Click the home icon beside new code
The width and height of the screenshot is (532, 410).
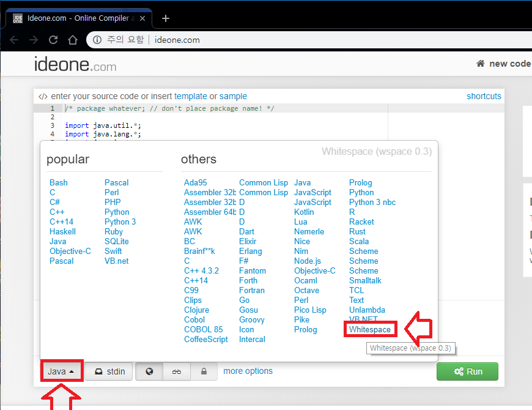pos(481,64)
